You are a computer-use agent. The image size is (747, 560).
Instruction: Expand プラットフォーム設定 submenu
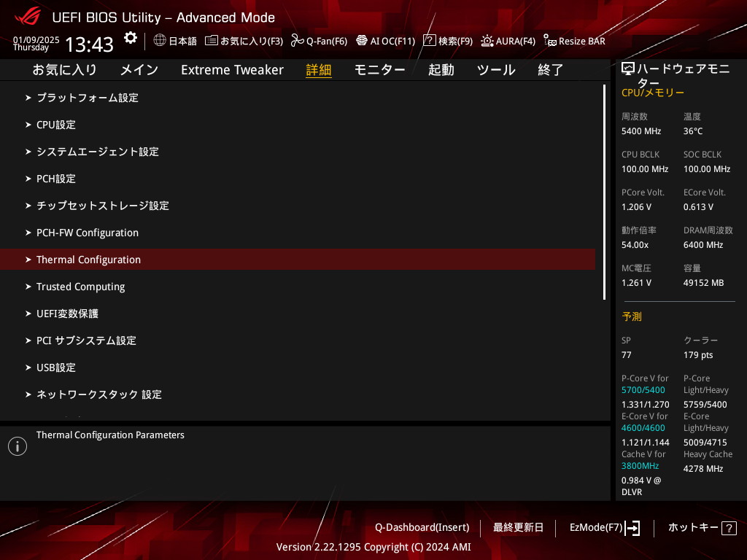87,98
